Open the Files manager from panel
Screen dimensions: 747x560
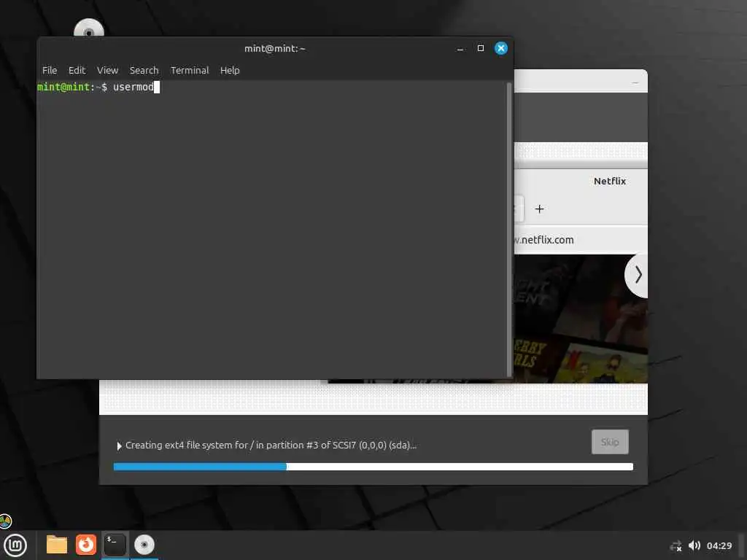[x=57, y=545]
